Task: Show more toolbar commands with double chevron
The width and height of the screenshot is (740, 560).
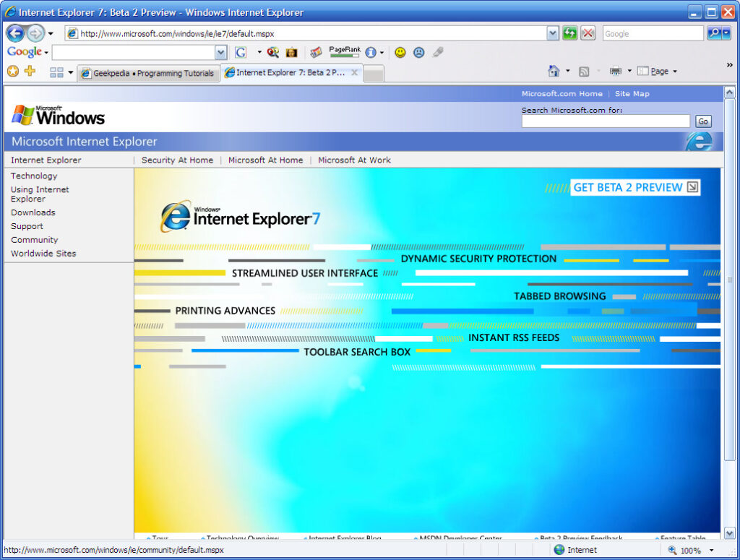Action: (x=730, y=65)
